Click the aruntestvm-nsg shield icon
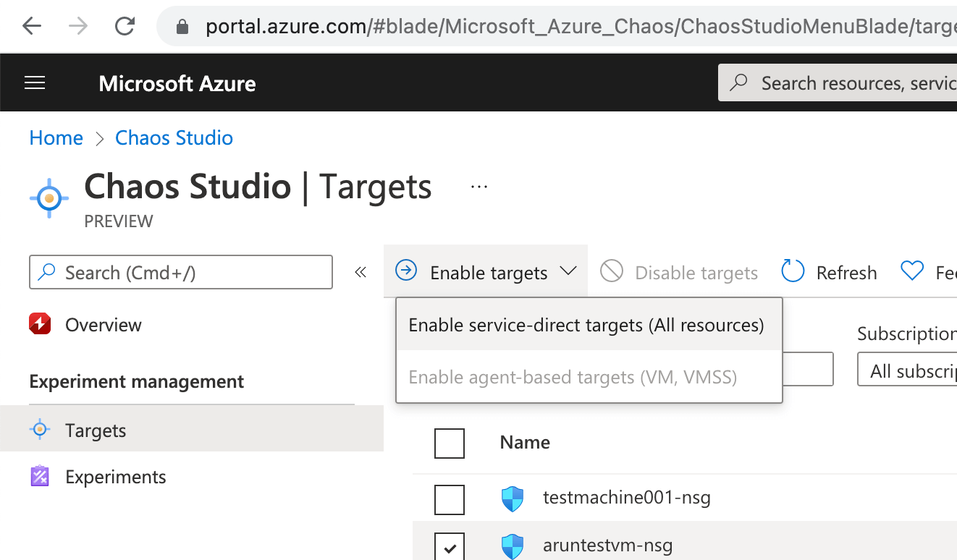The image size is (957, 560). (x=513, y=546)
